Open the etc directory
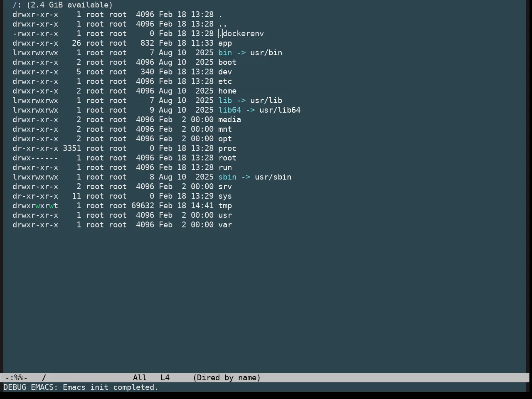The width and height of the screenshot is (532, 399). click(x=225, y=81)
